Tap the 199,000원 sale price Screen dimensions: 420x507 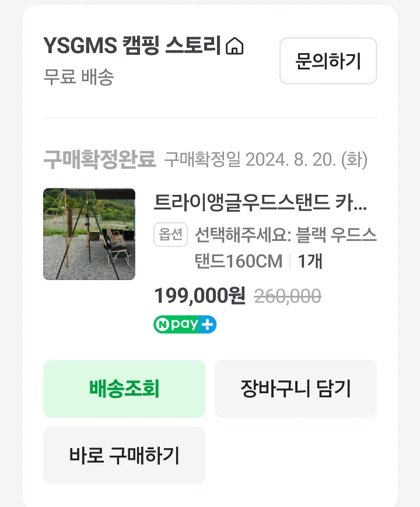pos(200,296)
